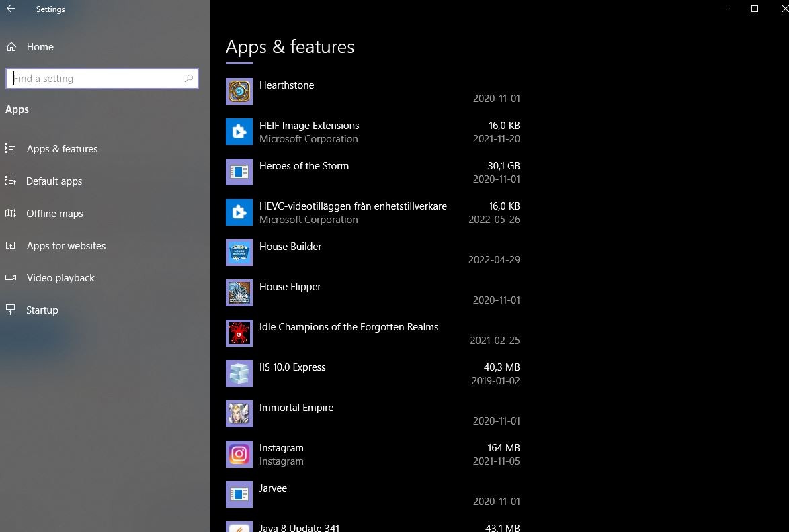Click the date 2022-05-26
This screenshot has height=532, width=789.
[x=494, y=219]
